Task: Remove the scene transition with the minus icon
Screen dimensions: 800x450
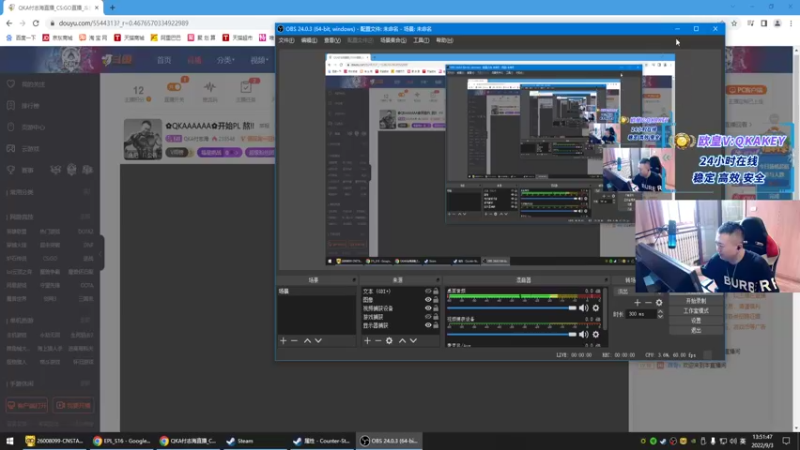Action: [x=648, y=303]
